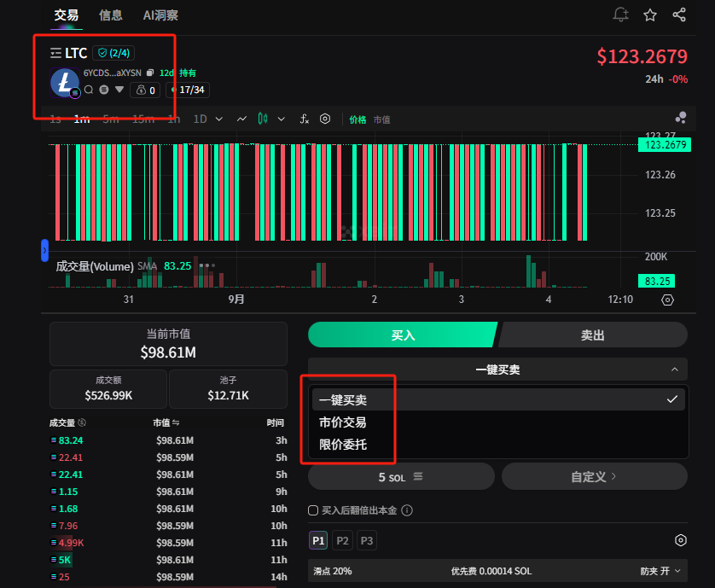
Task: Open preset settings hexagon icon
Action: [x=680, y=540]
